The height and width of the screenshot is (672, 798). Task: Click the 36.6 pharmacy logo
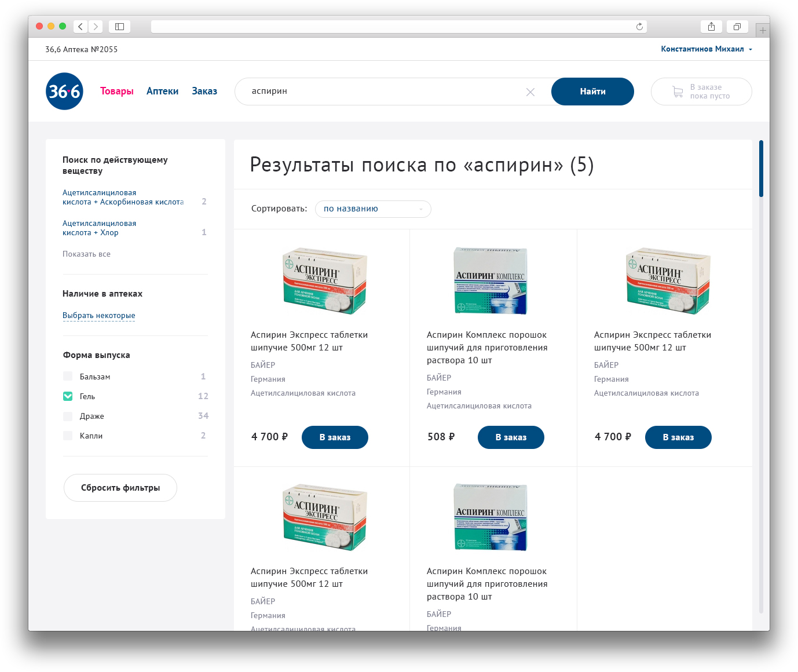point(64,92)
